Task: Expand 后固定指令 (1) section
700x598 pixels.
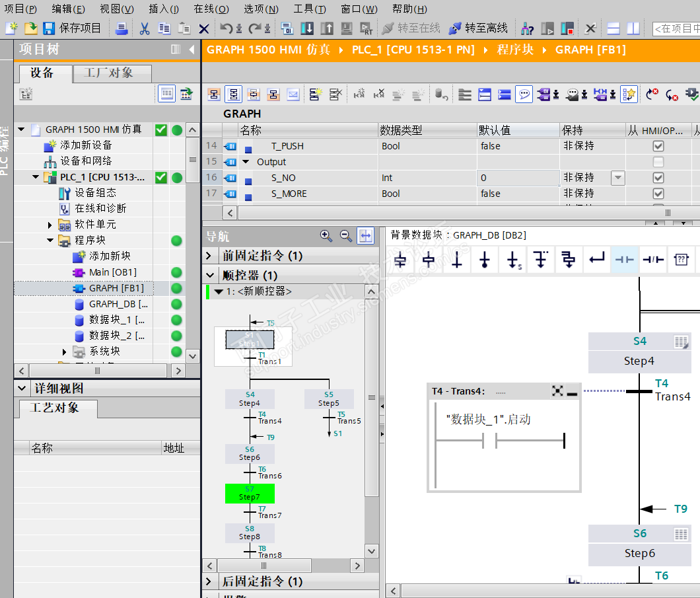Action: (x=209, y=581)
